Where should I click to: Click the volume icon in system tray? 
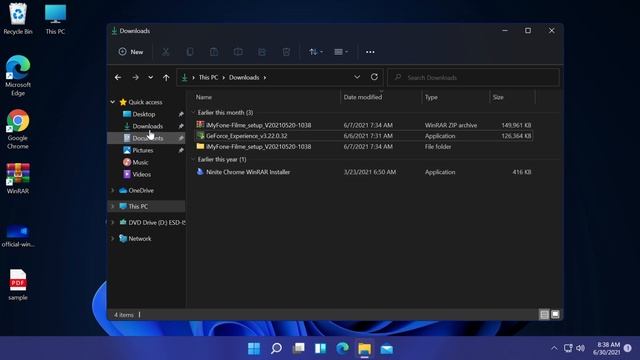[580, 348]
